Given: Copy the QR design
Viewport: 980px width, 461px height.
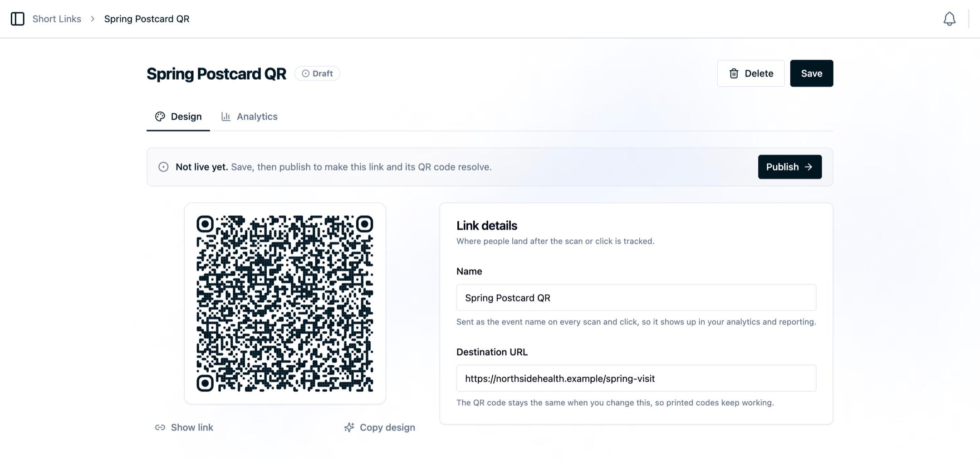Looking at the screenshot, I should (x=379, y=427).
